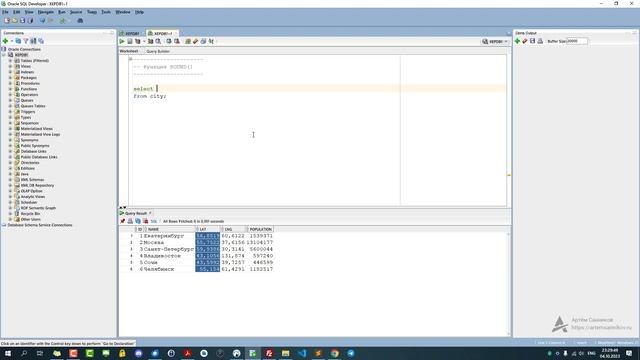Pin the Query Result tab with pin icon
Viewport: 640px width, 360px height.
pyautogui.click(x=122, y=221)
